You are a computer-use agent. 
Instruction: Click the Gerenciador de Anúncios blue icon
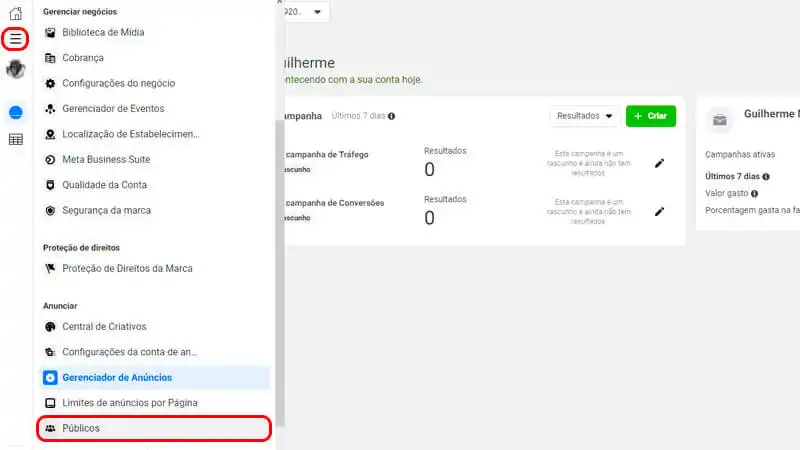(x=50, y=378)
